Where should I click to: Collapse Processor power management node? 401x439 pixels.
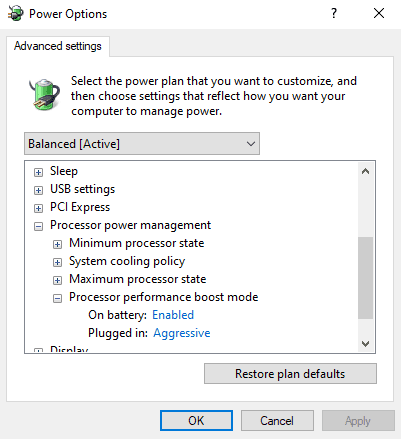pos(39,226)
